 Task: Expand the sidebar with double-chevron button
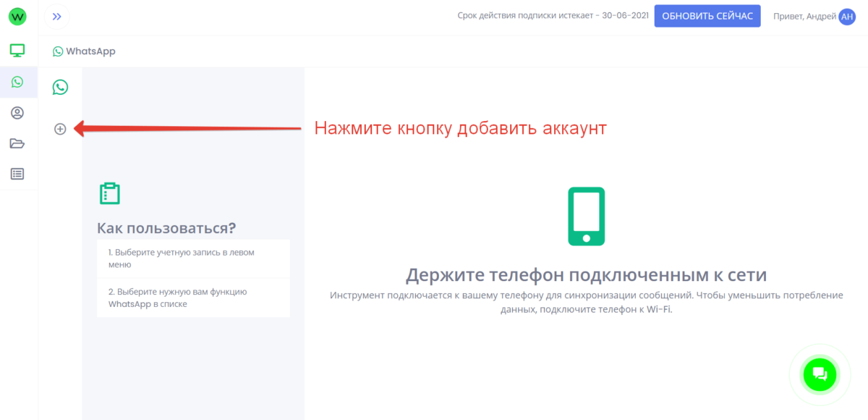point(57,17)
